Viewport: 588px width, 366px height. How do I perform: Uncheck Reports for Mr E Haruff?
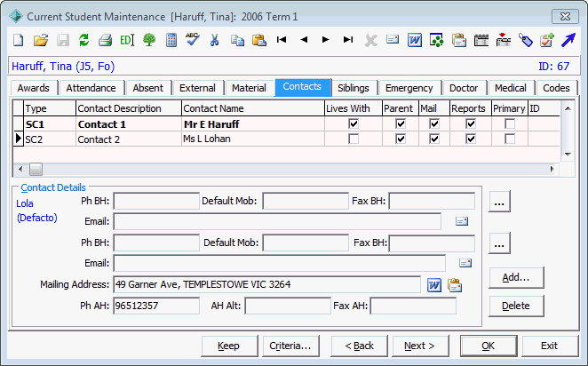(x=471, y=123)
